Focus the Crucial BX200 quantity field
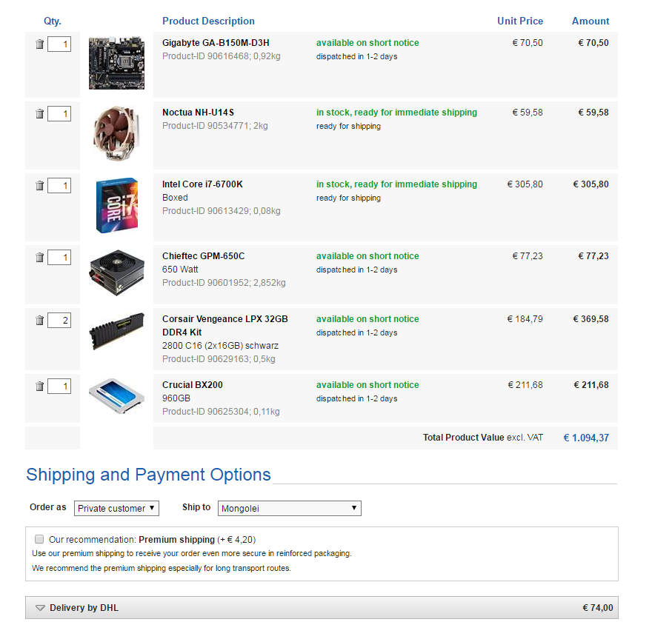The height and width of the screenshot is (622, 672). tap(59, 387)
